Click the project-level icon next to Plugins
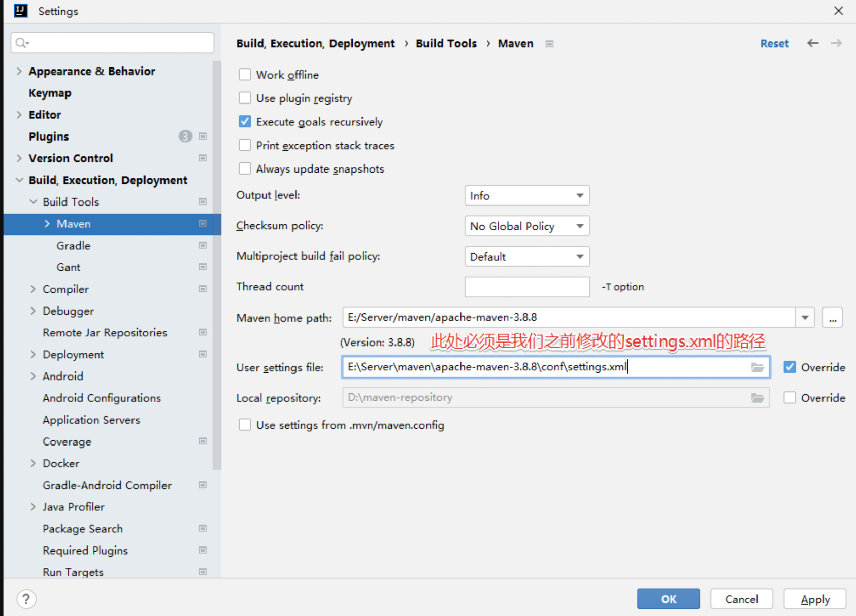856x616 pixels. coord(203,136)
